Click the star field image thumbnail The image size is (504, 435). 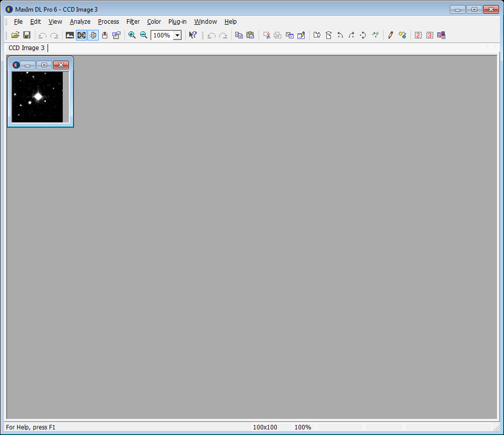click(37, 97)
